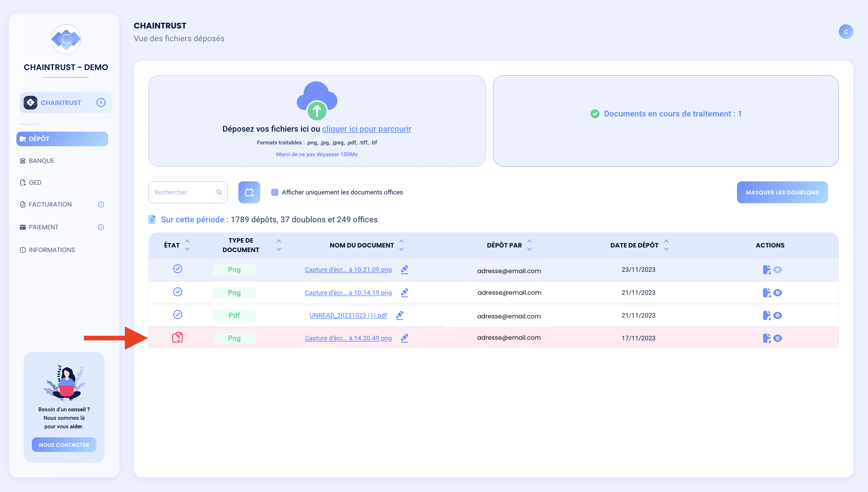Toggle Afficher uniquement les documents offices checkbox
Screen dimensions: 868x492
click(275, 192)
